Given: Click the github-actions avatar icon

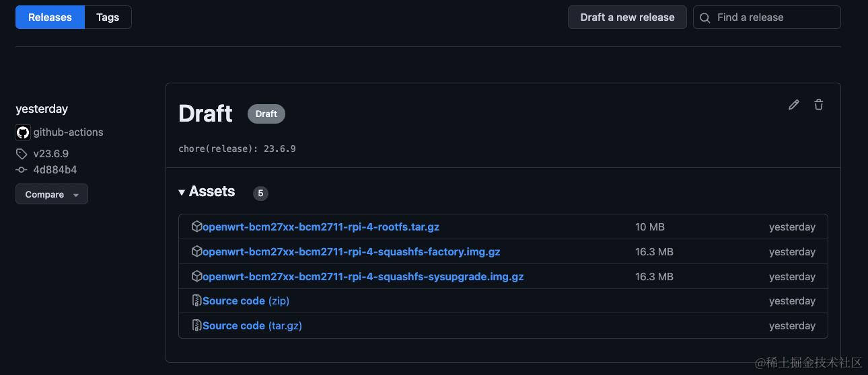Looking at the screenshot, I should (23, 132).
